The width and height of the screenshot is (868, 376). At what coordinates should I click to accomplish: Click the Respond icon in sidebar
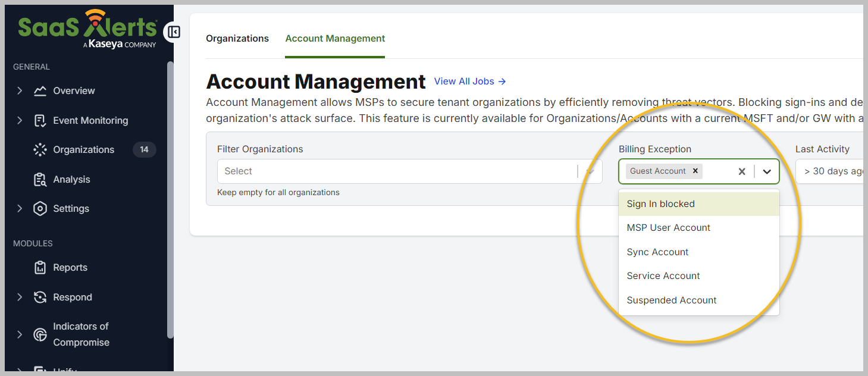pos(40,297)
